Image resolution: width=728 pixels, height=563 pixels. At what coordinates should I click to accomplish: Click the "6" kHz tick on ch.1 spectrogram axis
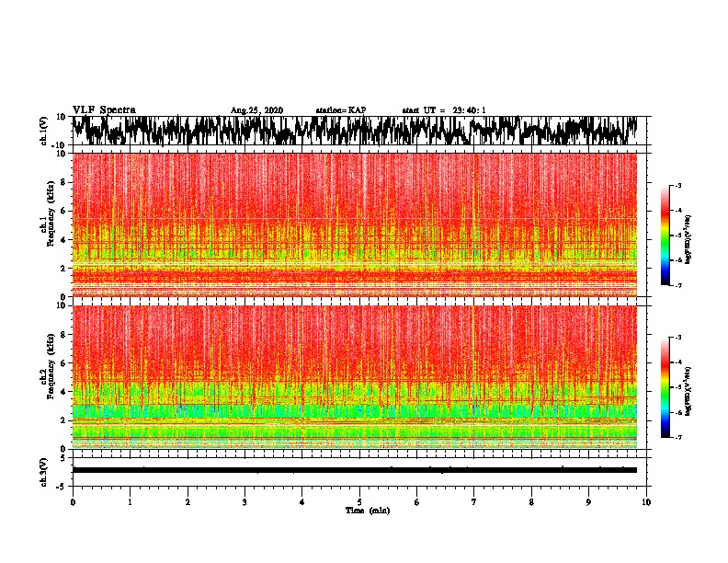(x=63, y=211)
